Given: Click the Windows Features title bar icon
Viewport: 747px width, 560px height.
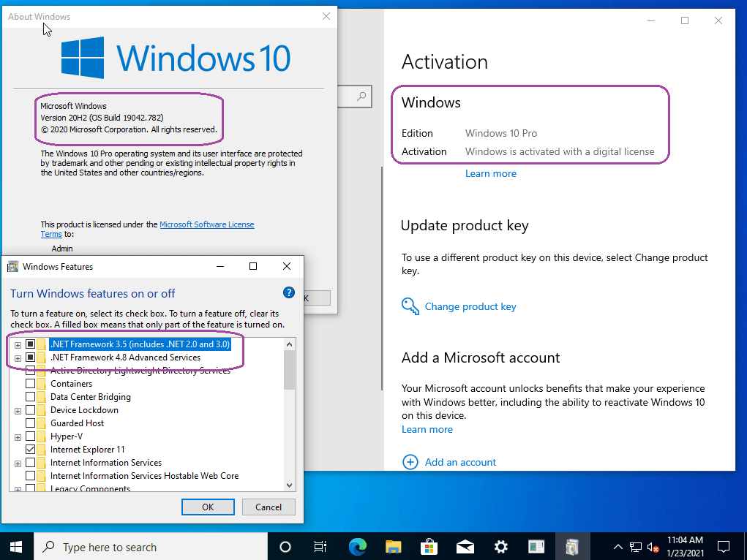Looking at the screenshot, I should coord(13,266).
